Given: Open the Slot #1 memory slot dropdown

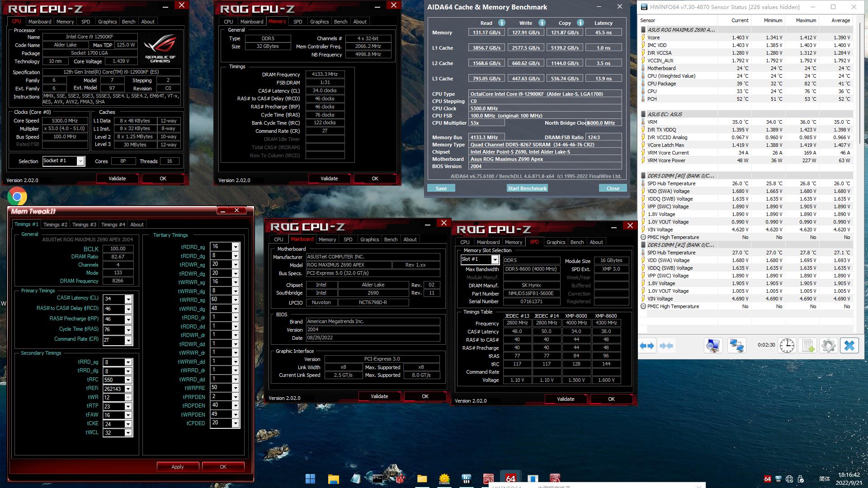Looking at the screenshot, I should click(x=495, y=260).
